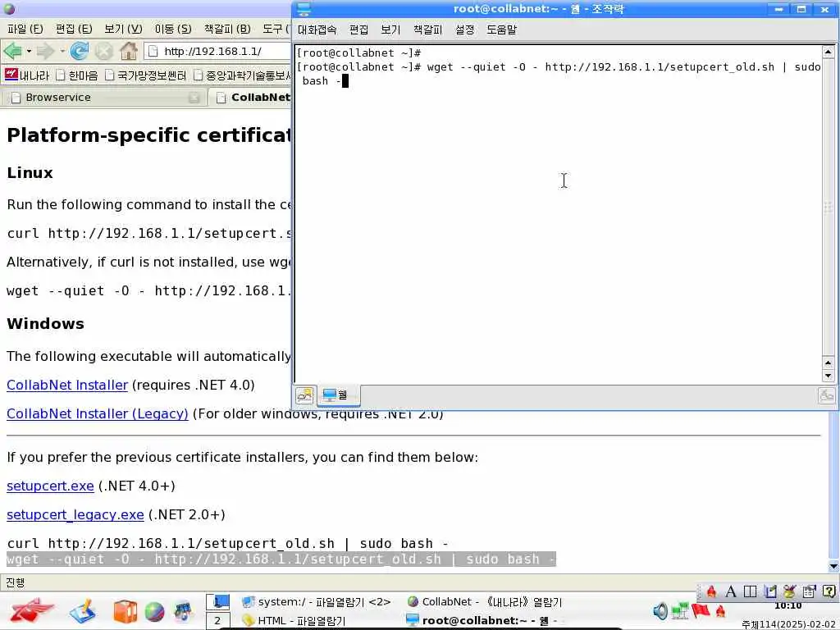The width and height of the screenshot is (840, 630).
Task: Open terminal 책갈피 menu
Action: [427, 30]
